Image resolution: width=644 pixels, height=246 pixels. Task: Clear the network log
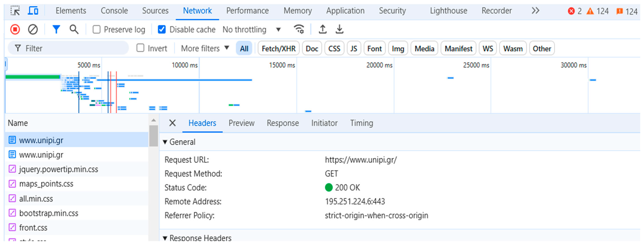33,30
